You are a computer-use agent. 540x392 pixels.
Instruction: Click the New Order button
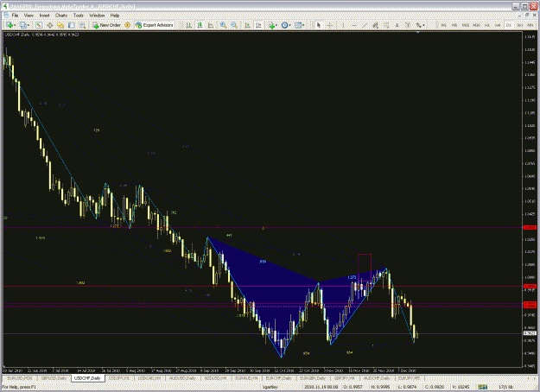[106, 25]
